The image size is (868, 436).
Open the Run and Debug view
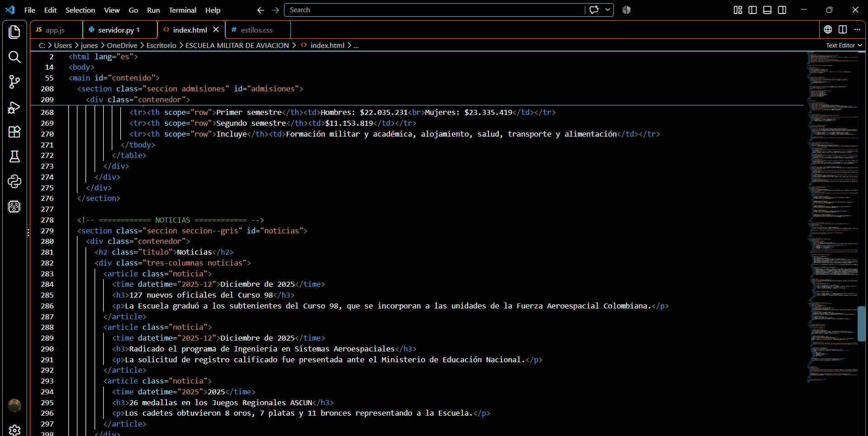point(14,107)
